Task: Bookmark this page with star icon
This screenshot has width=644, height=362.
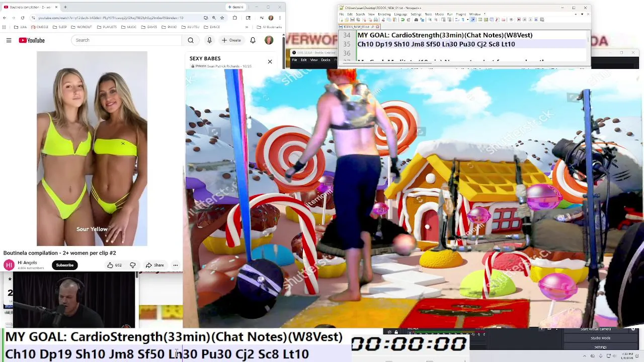Action: [x=222, y=18]
